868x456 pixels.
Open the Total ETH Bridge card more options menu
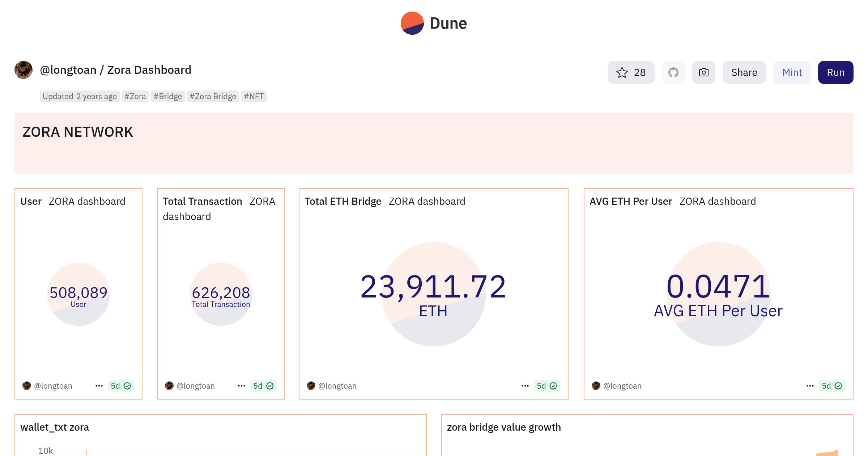point(525,386)
